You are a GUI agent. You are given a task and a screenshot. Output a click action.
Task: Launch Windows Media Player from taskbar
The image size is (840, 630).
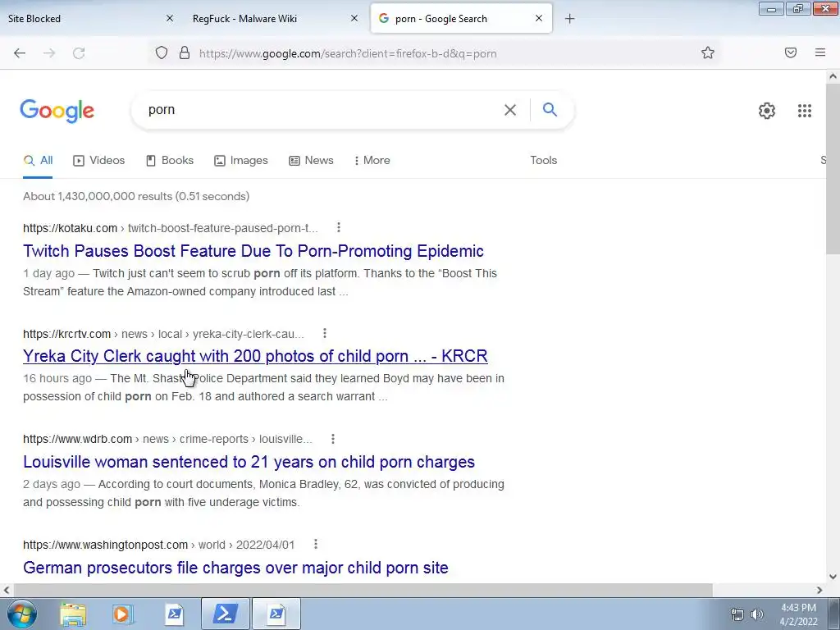pyautogui.click(x=123, y=614)
